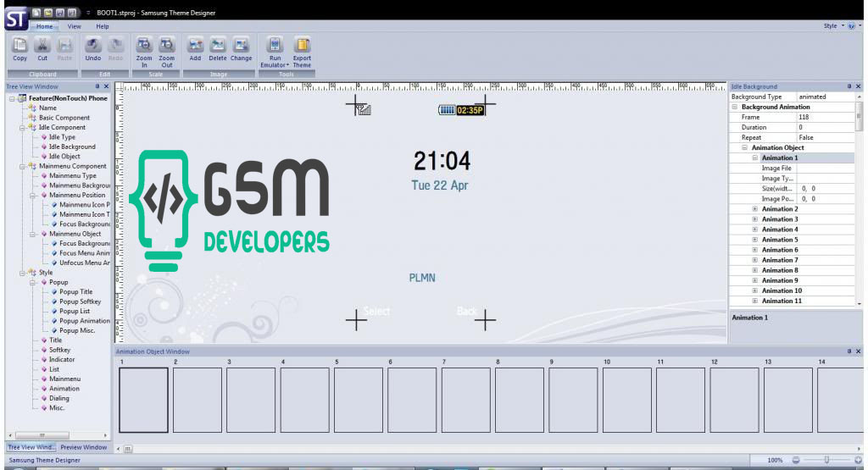Open the View ribbon tab
This screenshot has height=470, width=868.
coord(75,26)
